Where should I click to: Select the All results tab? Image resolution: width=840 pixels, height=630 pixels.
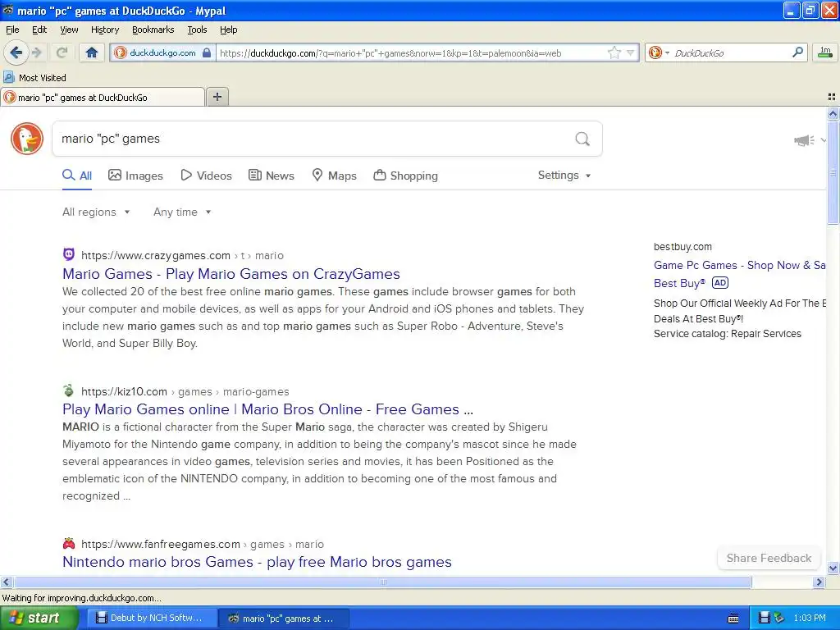pos(77,176)
